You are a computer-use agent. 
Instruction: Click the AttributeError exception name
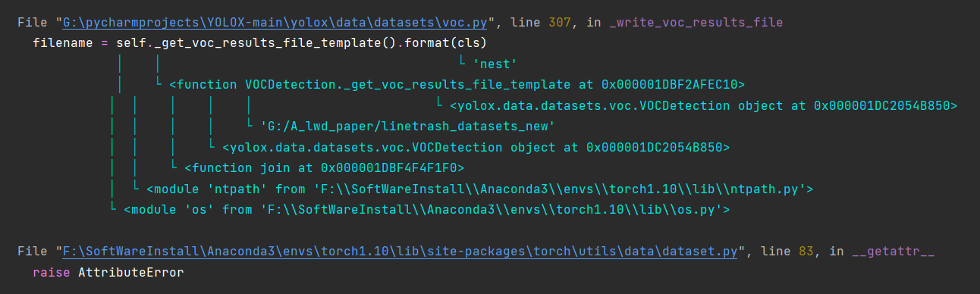pos(131,271)
